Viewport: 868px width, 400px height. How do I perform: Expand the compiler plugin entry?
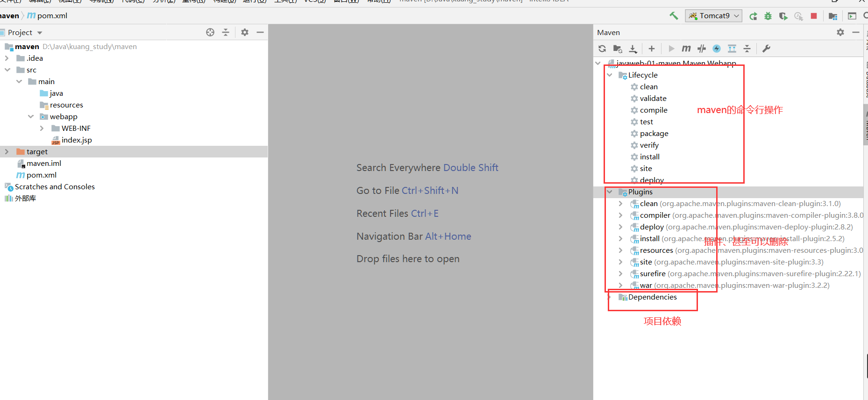620,215
